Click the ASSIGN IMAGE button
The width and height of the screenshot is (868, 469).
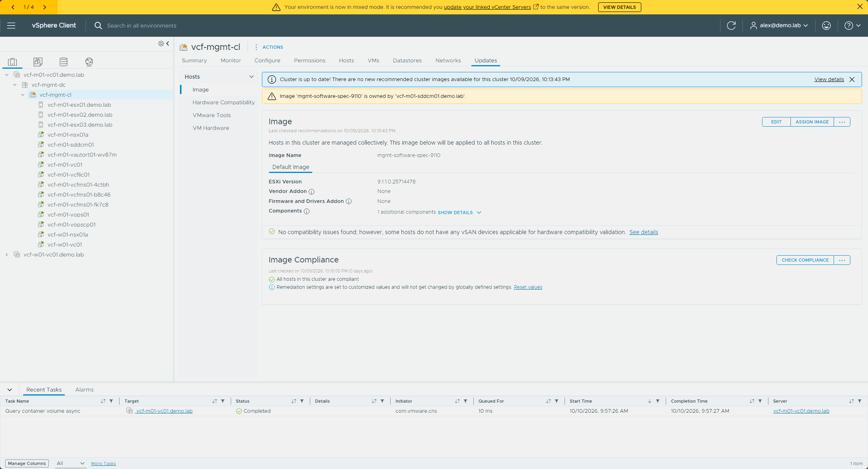click(x=812, y=122)
